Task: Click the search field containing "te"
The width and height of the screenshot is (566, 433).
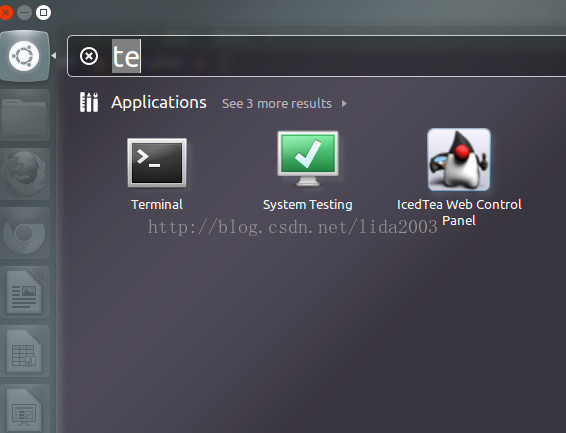Action: click(318, 56)
